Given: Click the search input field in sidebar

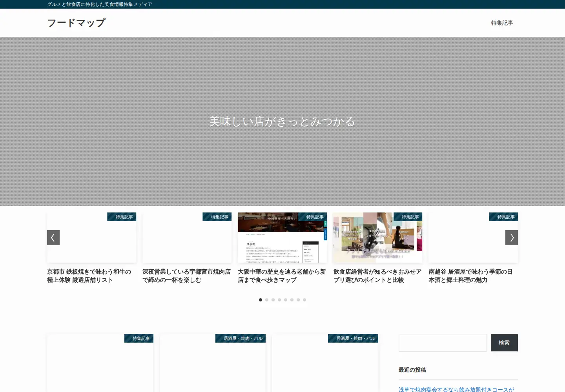Looking at the screenshot, I should [x=443, y=343].
